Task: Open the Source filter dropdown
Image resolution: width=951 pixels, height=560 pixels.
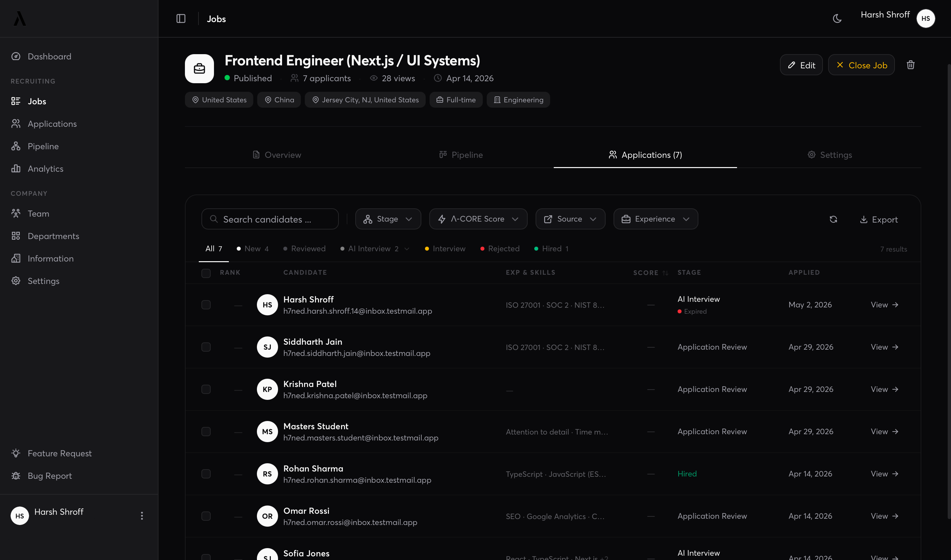Action: [x=570, y=219]
